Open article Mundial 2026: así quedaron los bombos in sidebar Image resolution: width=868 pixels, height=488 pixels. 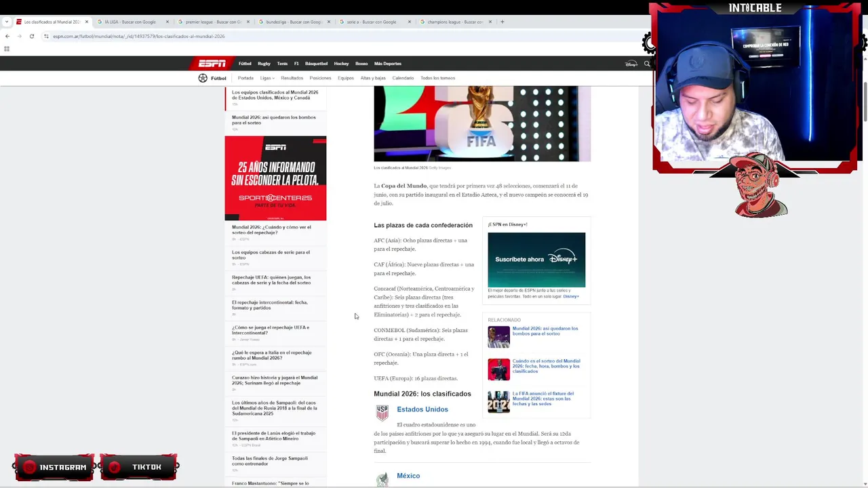click(x=274, y=120)
